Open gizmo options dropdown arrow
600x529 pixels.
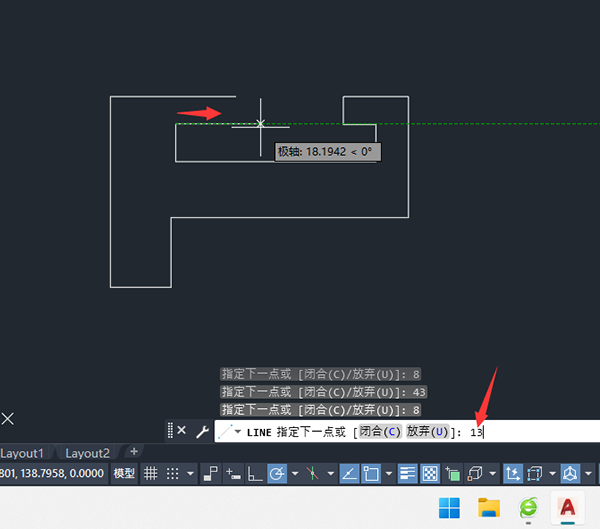pos(589,473)
